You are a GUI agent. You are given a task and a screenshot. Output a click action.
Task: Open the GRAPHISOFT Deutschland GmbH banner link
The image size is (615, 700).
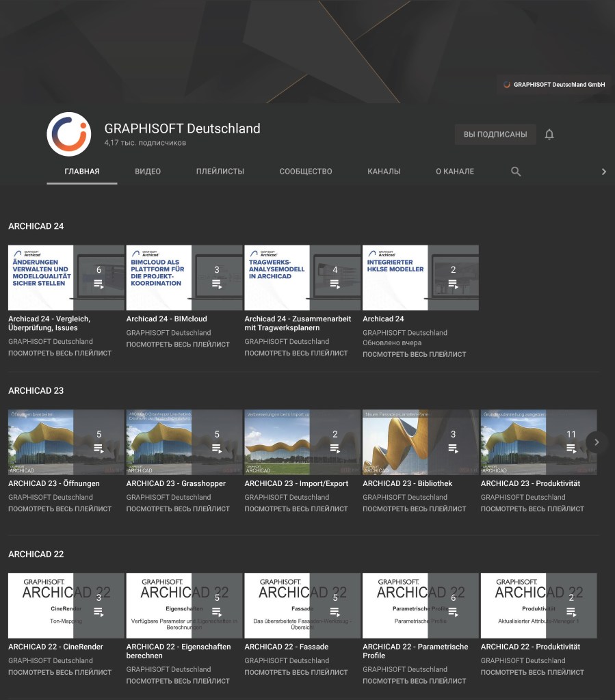coord(554,85)
